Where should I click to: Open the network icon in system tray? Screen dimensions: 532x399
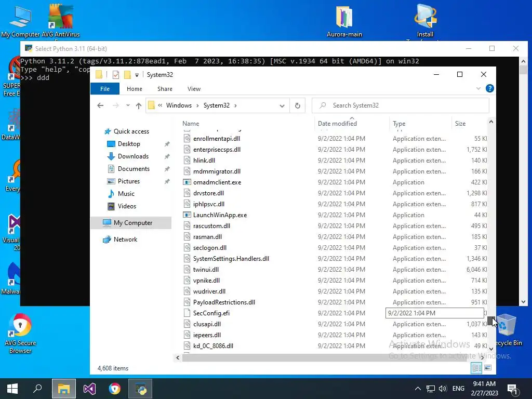(x=431, y=389)
